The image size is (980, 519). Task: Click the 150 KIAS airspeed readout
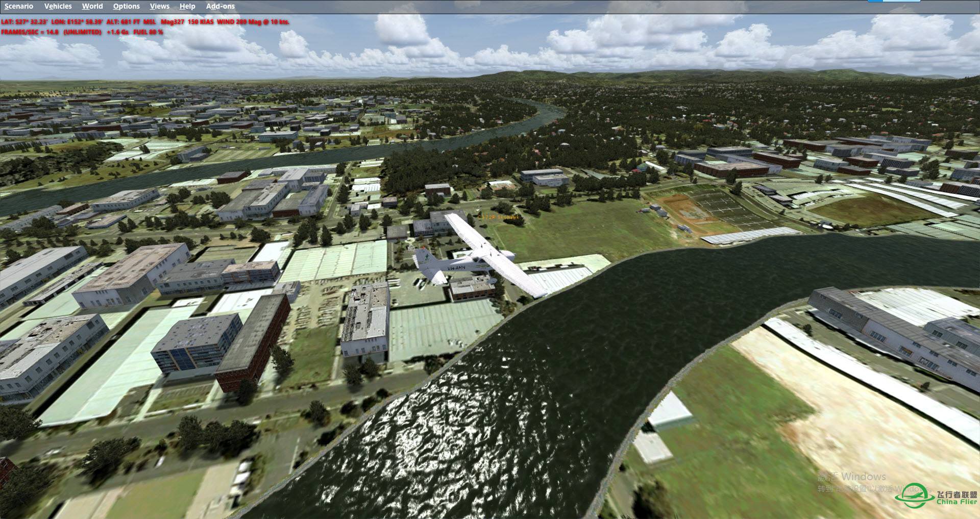click(201, 22)
